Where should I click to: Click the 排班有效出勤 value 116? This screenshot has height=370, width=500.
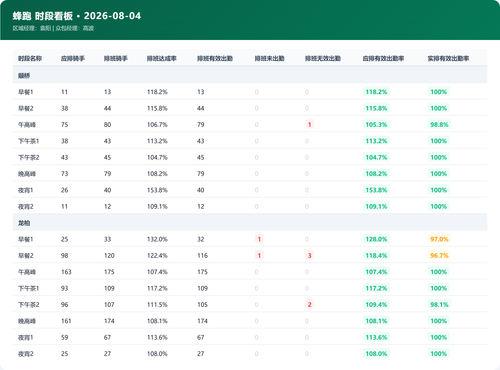tap(202, 256)
